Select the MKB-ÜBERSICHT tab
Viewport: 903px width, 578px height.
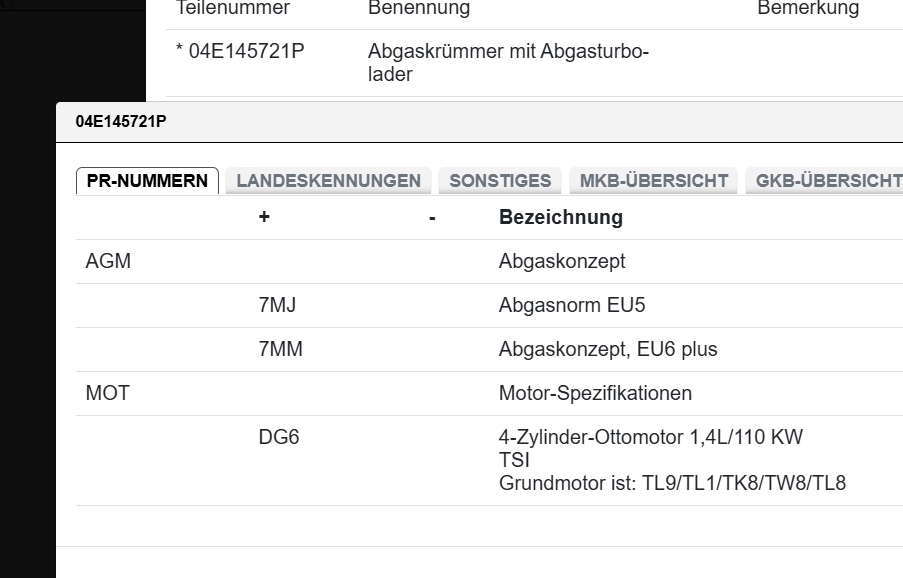click(x=650, y=180)
